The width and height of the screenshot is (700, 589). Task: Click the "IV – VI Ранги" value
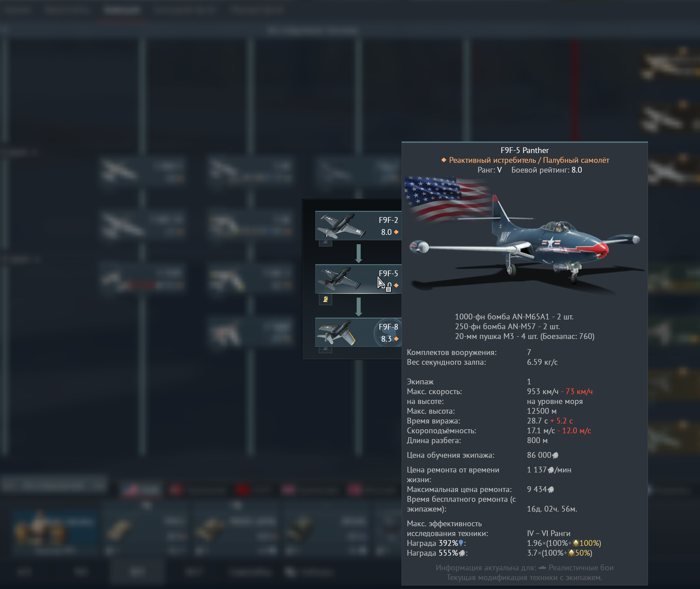tap(549, 533)
